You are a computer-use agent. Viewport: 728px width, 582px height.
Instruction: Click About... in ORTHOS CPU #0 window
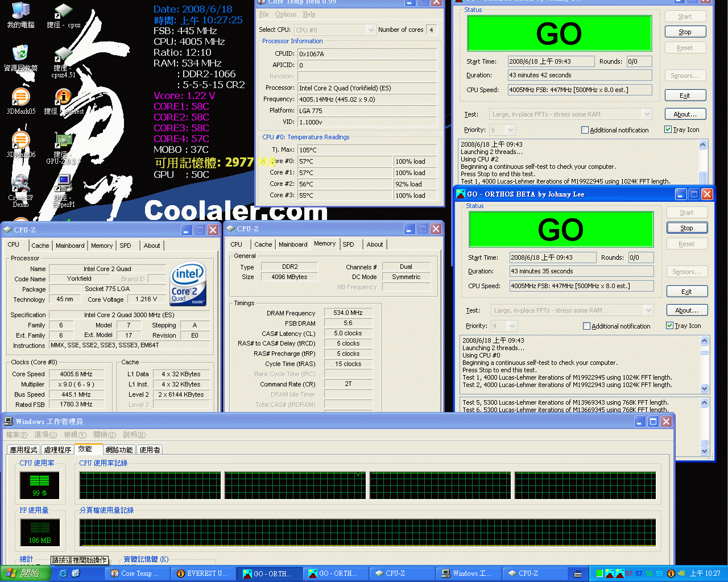[686, 310]
